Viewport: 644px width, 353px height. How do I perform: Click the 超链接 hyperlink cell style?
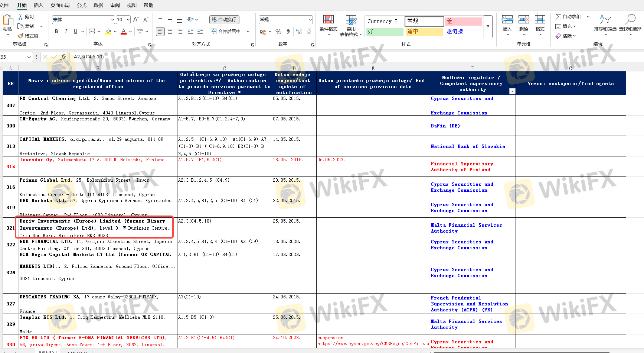[455, 32]
